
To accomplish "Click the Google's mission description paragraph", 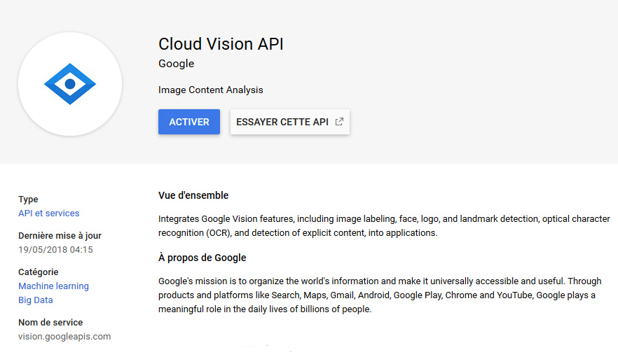I will click(x=380, y=295).
